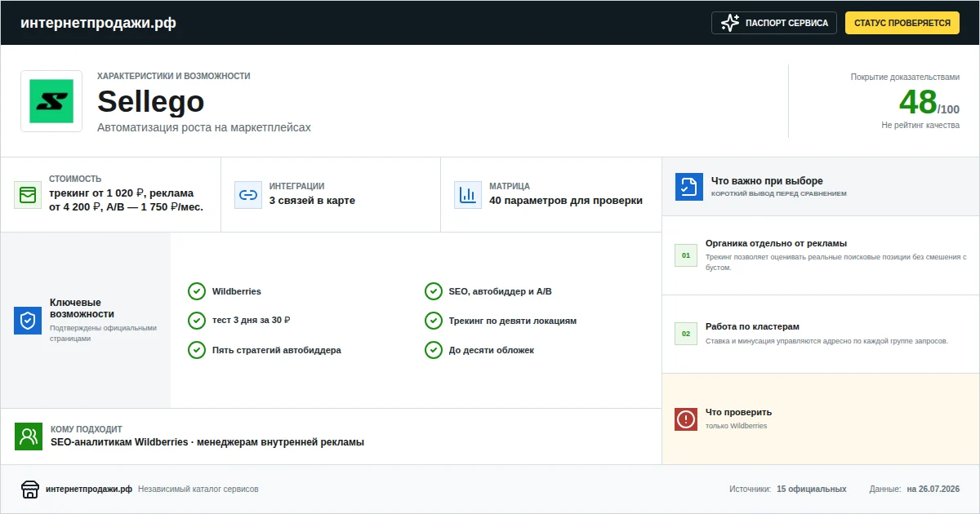
Task: Click the check circle by До десяти обложек
Action: (434, 350)
